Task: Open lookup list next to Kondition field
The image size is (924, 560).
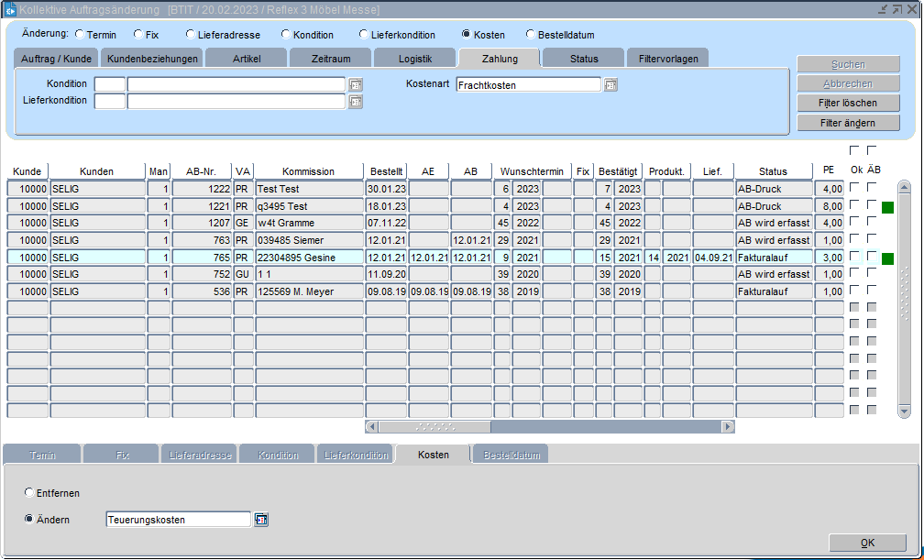Action: 356,84
